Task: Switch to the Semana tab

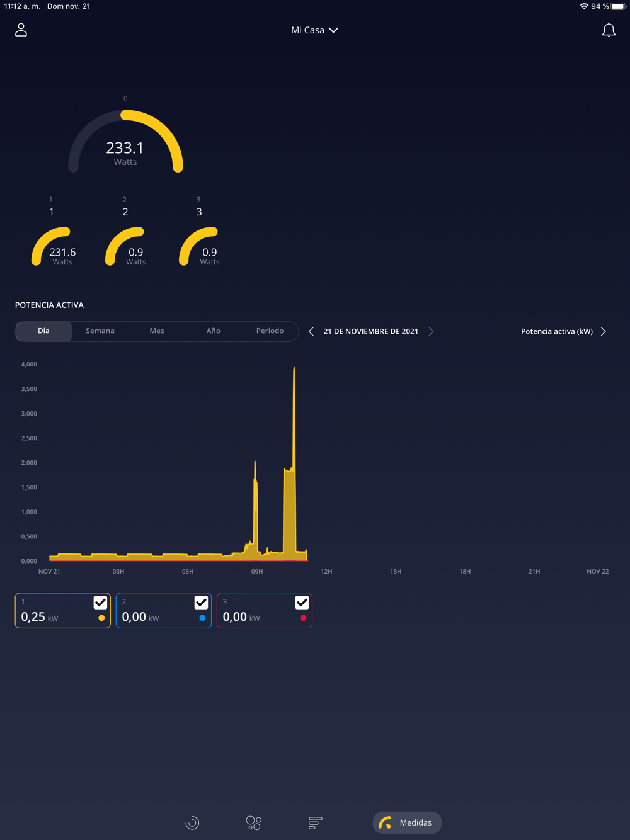Action: pyautogui.click(x=100, y=331)
